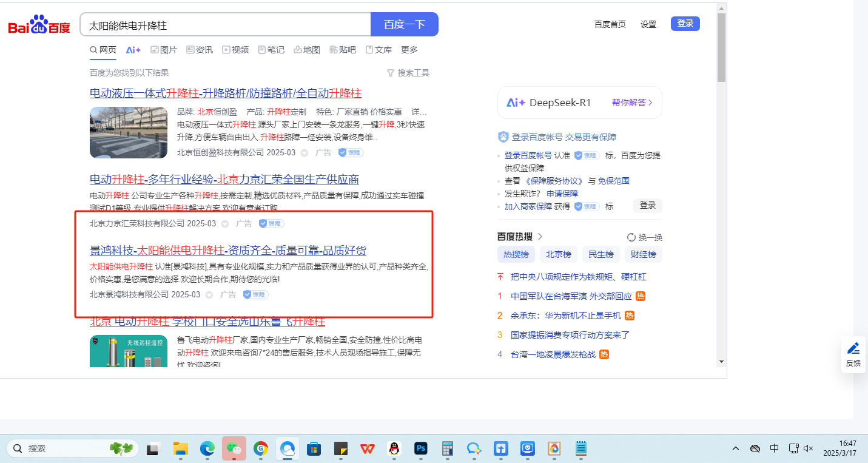
Task: Open the 景鸿科技-太阳能供电升降柱 result link
Action: coord(228,251)
